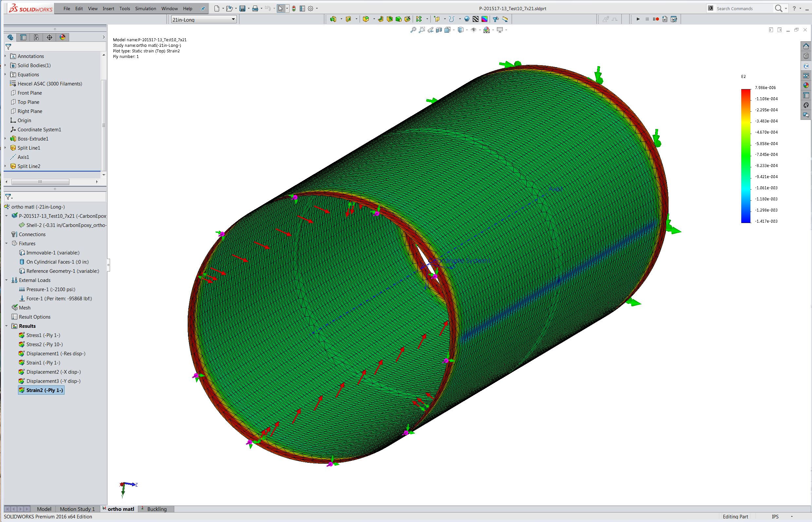Select Front Plane in feature tree
The image size is (812, 522).
(x=26, y=93)
